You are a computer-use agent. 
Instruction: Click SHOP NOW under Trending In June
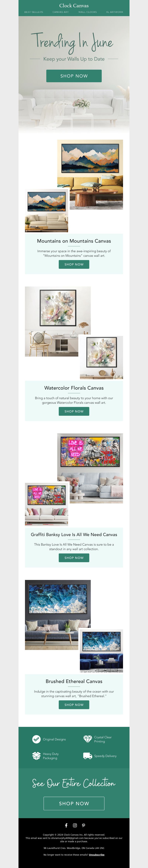coord(74,76)
